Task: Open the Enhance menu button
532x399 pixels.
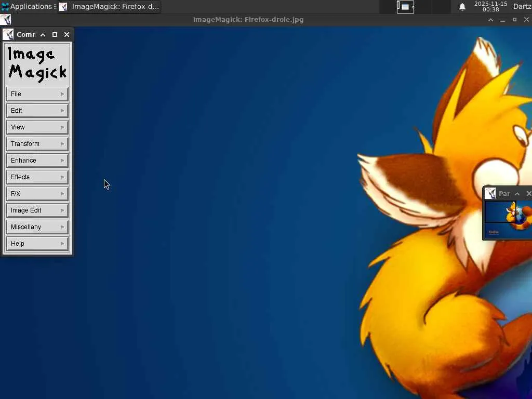Action: (x=37, y=161)
